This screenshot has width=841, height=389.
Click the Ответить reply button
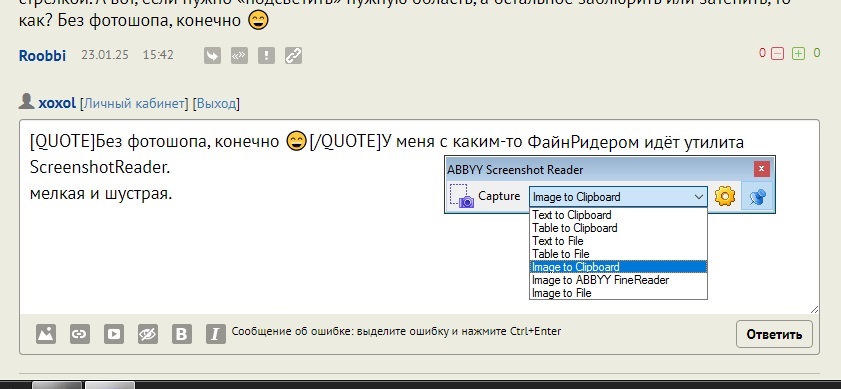point(774,334)
